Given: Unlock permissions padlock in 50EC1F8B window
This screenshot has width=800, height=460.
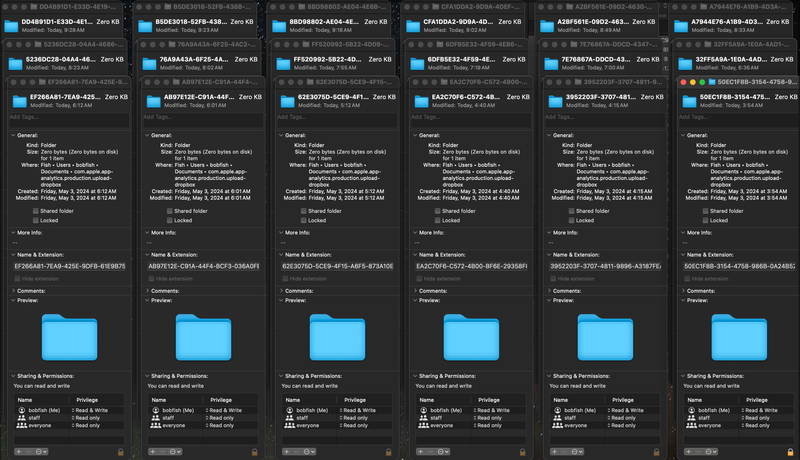Looking at the screenshot, I should (x=790, y=452).
